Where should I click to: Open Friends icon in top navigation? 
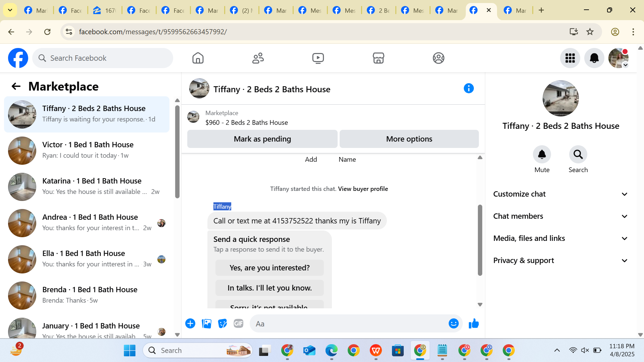[258, 58]
